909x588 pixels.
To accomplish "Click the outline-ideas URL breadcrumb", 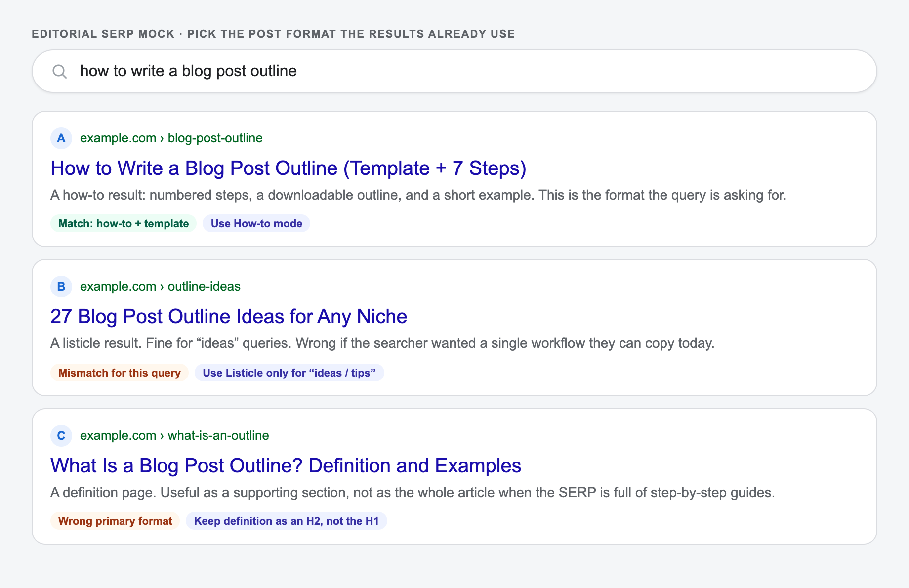I will click(x=161, y=286).
